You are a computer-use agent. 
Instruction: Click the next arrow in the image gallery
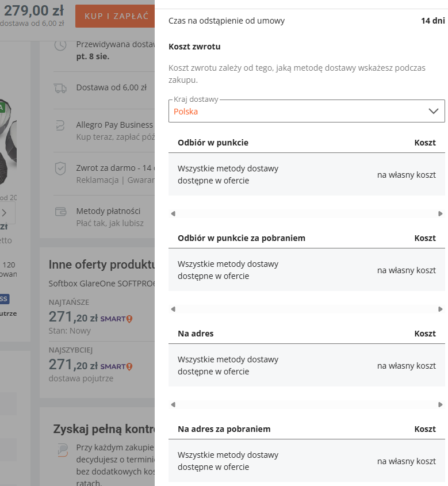[5, 213]
